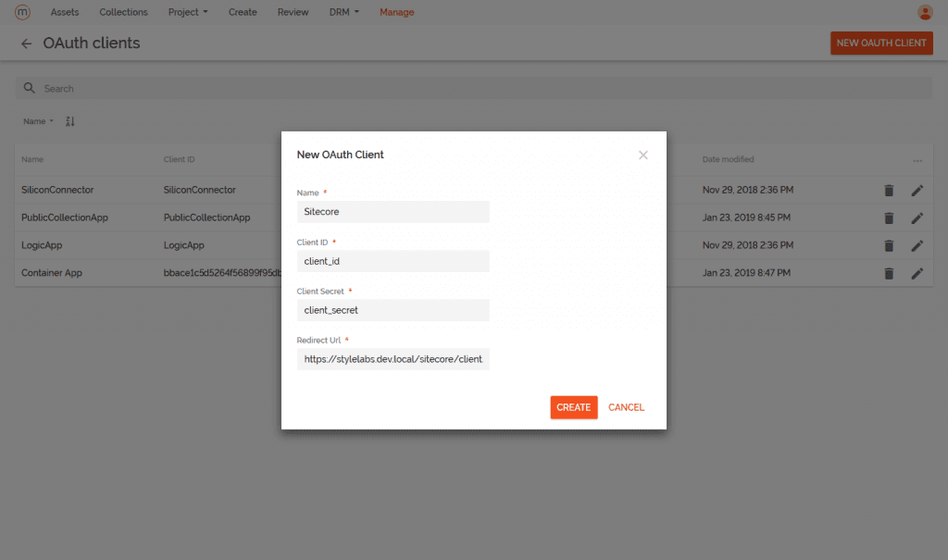Focus the Redirect Url input field
The height and width of the screenshot is (560, 948).
(393, 358)
